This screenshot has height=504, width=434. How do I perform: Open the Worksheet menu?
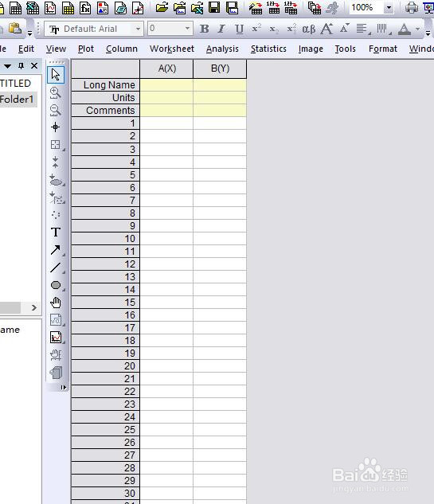point(172,49)
